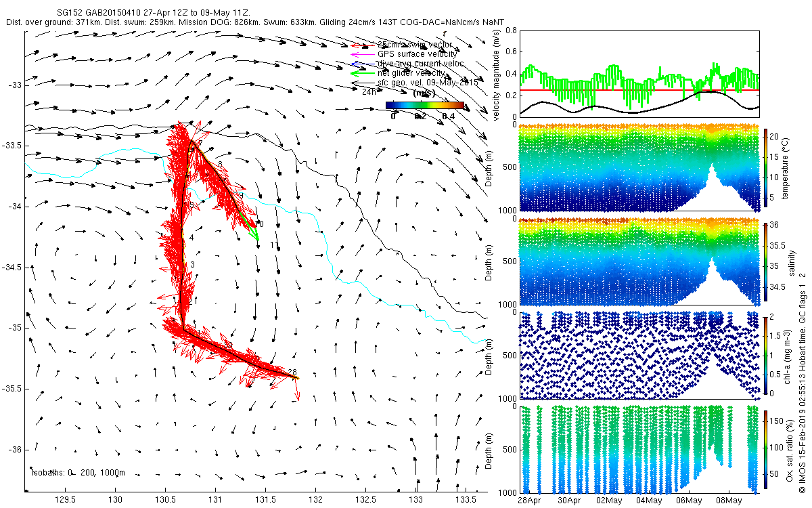Click waypoint number 7 on glider track
The image size is (812, 508).
click(x=200, y=144)
